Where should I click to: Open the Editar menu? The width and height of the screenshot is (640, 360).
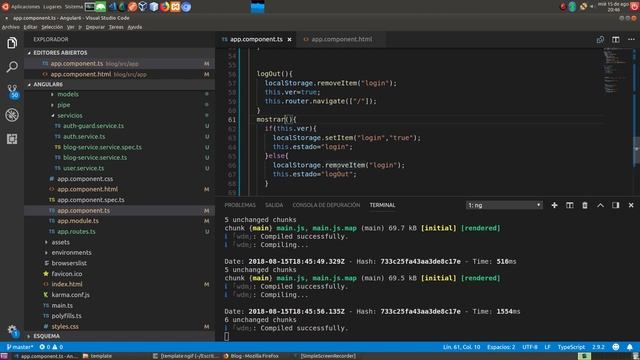(30, 27)
